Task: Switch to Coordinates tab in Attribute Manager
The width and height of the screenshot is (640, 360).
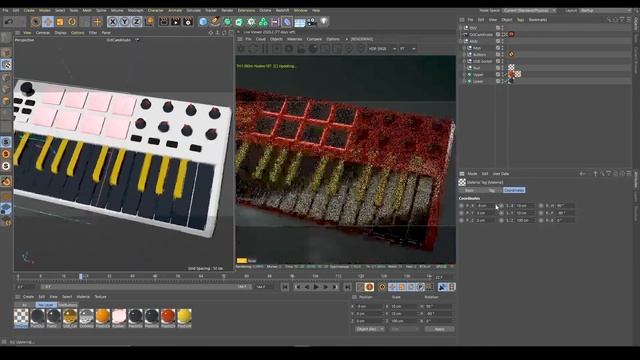Action: click(x=514, y=190)
